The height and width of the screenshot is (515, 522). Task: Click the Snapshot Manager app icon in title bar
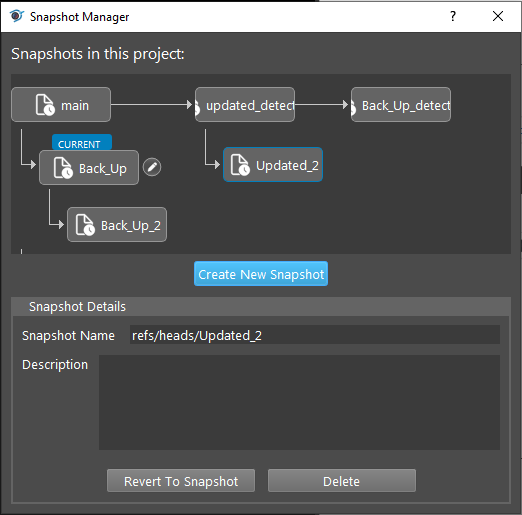[x=17, y=16]
